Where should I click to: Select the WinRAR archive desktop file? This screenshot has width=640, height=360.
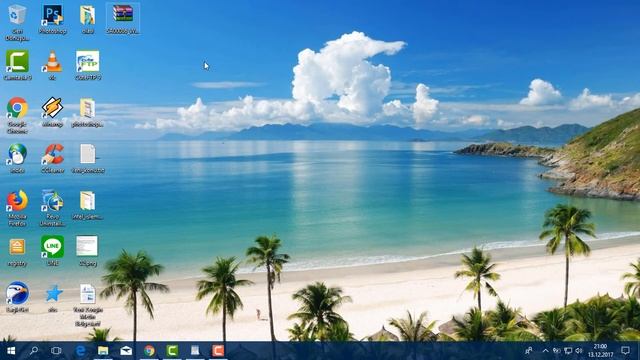(123, 19)
